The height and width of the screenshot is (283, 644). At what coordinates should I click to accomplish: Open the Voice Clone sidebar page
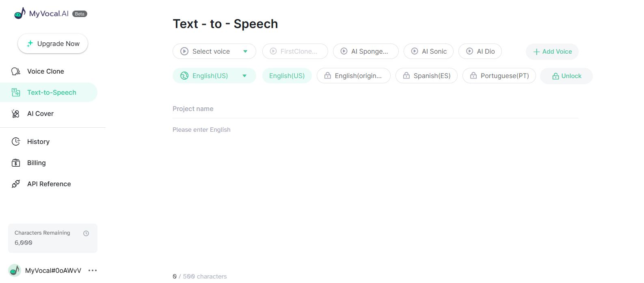[45, 71]
